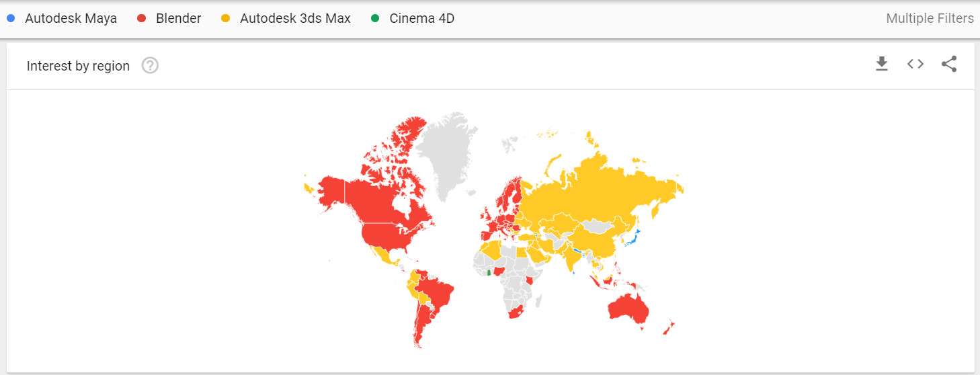This screenshot has height=375, width=980.
Task: Open the Multiple Filters option
Action: pos(929,19)
